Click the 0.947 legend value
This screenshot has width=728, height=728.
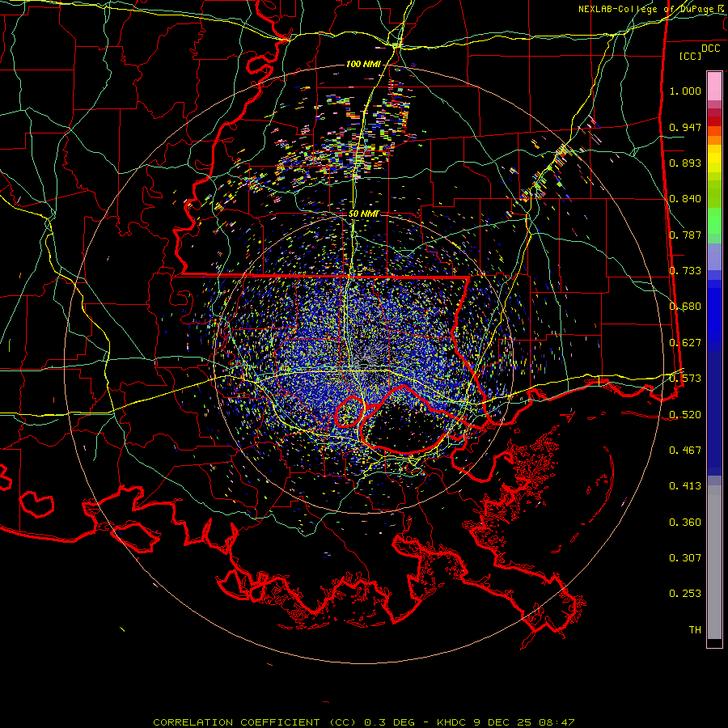(685, 127)
